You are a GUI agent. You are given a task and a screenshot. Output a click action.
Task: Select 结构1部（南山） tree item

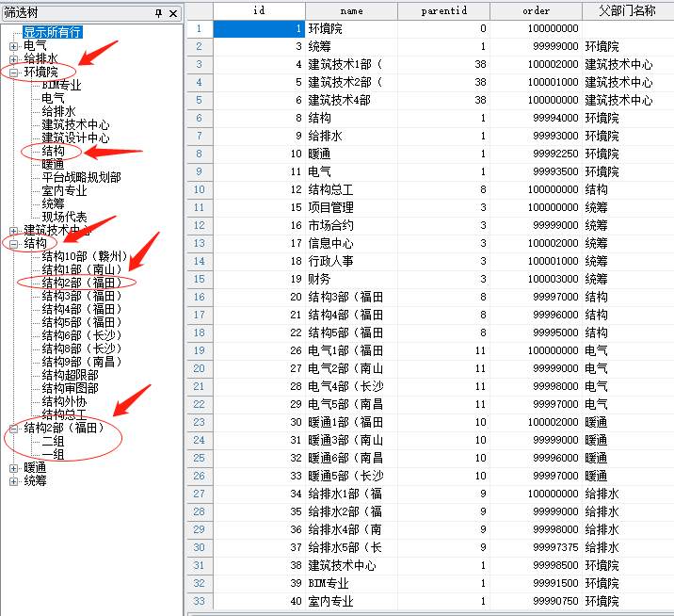82,269
